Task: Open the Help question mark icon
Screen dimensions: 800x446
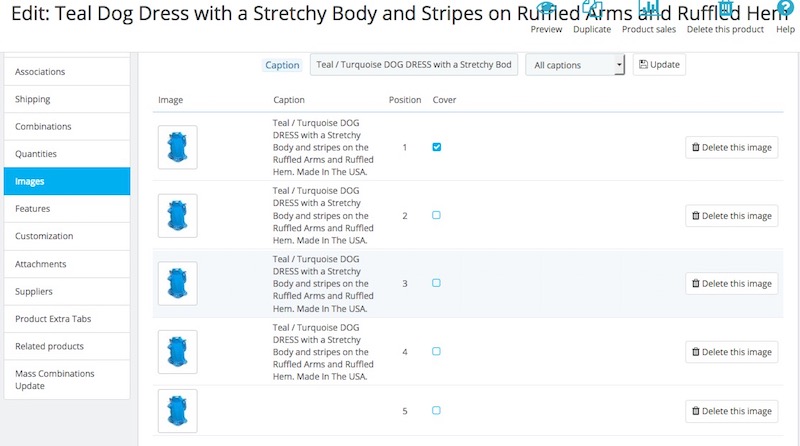Action: 785,12
